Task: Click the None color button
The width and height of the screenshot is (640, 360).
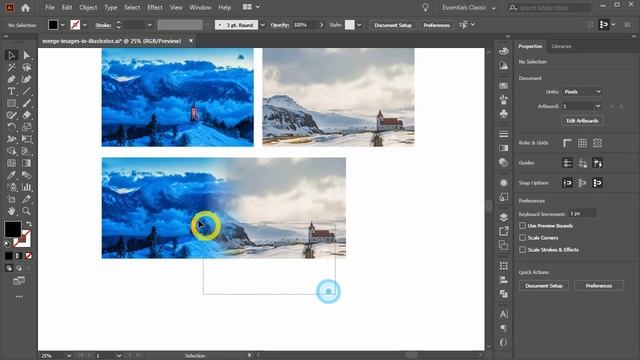Action: pos(29,256)
